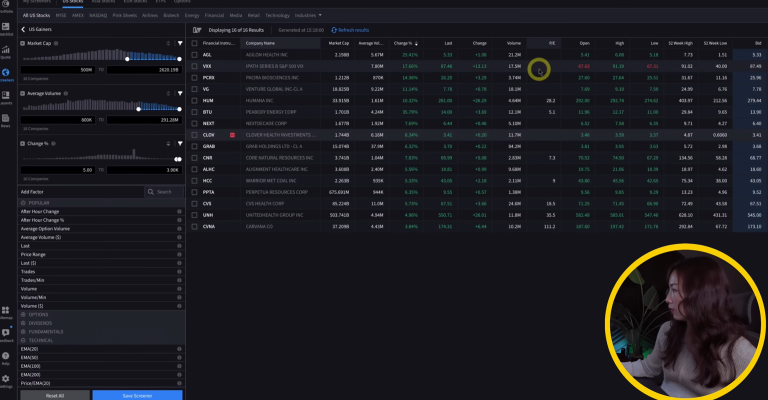Tick the checkbox for AGL row

click(x=194, y=56)
